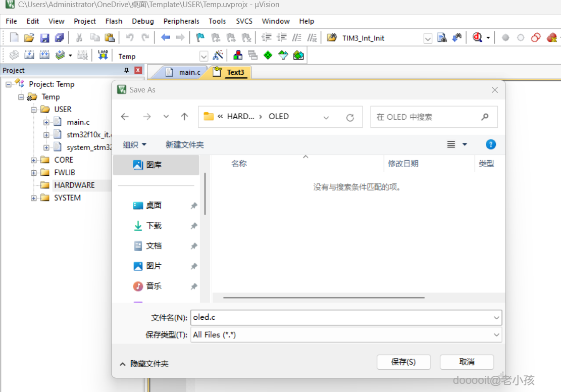Expand the SYSTEM group in project tree
Image resolution: width=561 pixels, height=392 pixels.
(34, 198)
